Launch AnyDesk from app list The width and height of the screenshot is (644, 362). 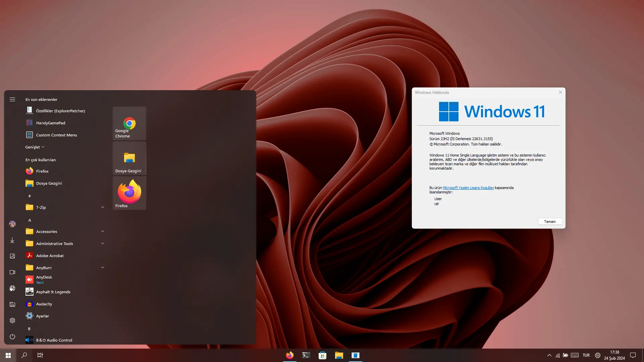tap(65, 280)
